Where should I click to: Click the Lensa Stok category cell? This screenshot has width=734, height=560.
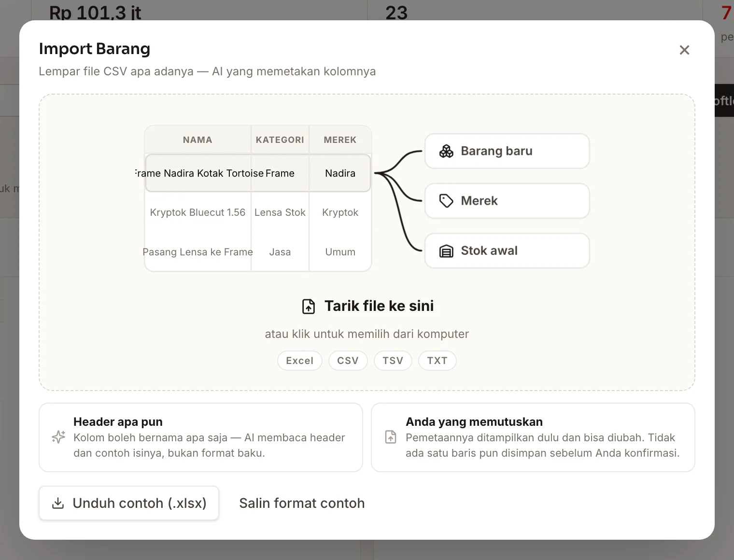(x=280, y=212)
